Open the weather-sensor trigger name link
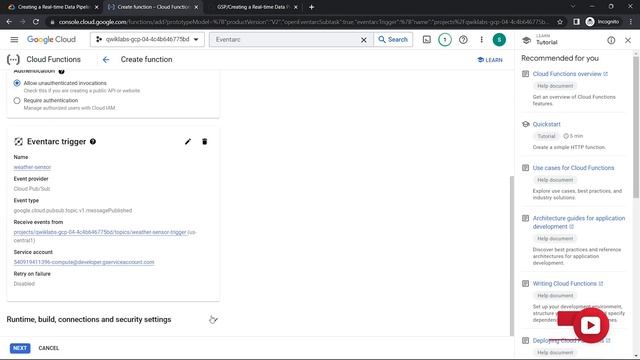The image size is (640, 360). click(32, 167)
